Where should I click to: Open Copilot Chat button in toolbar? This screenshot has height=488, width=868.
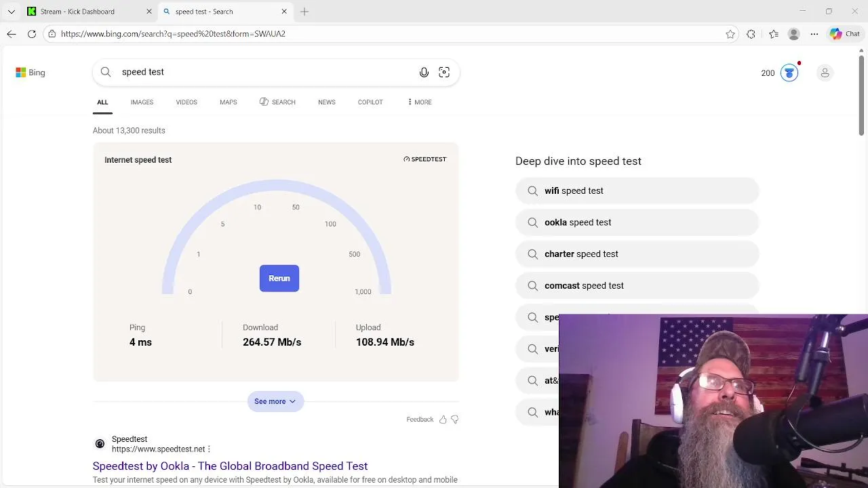coord(845,34)
